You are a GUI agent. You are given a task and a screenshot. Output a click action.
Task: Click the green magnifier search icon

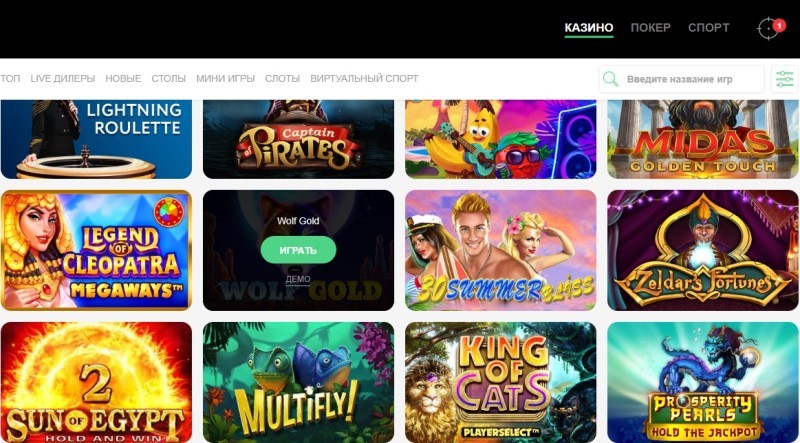point(610,79)
